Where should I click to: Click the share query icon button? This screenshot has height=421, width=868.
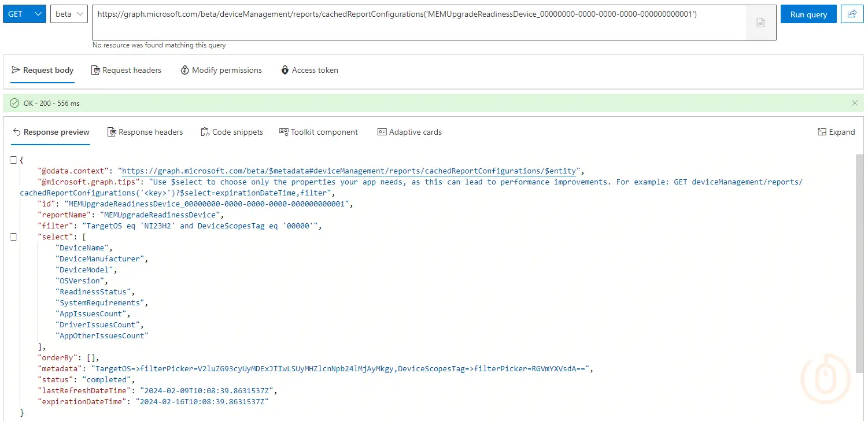852,14
